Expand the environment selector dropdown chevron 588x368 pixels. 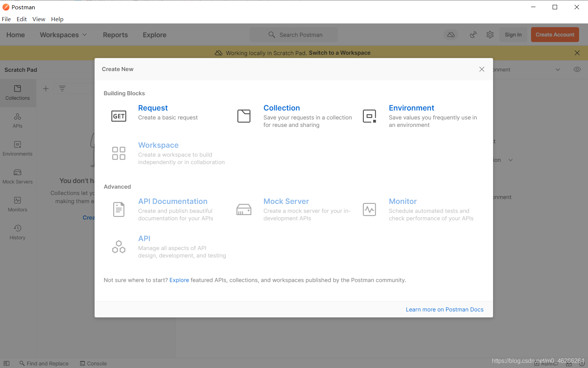(558, 70)
